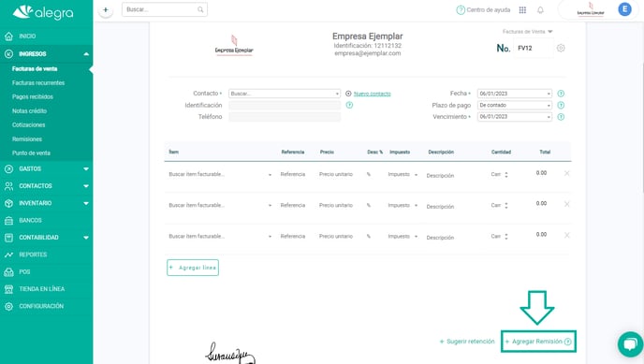Open Notas crédito
644x364 pixels.
pos(29,110)
